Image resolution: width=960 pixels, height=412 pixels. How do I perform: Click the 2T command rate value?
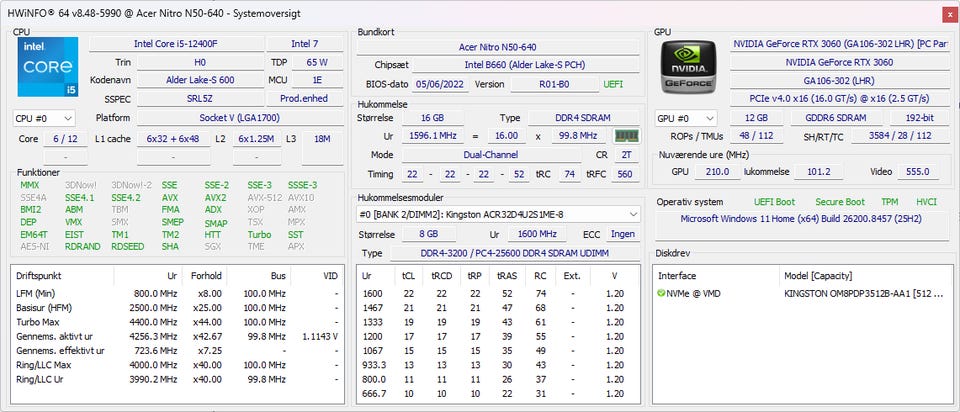(626, 155)
